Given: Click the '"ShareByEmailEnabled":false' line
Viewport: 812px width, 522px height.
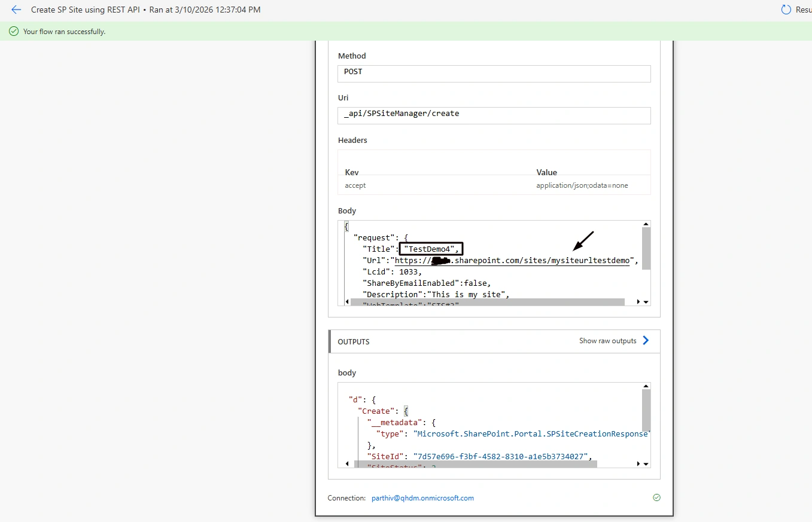Looking at the screenshot, I should coord(427,283).
